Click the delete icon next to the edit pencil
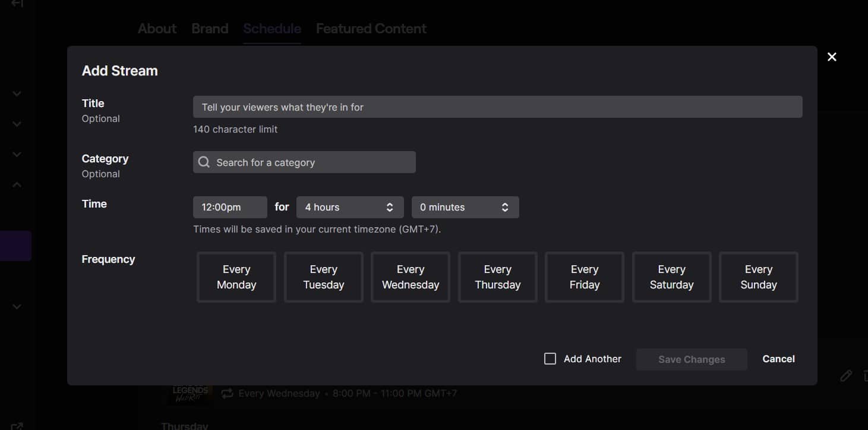Image resolution: width=868 pixels, height=430 pixels. coord(865,376)
